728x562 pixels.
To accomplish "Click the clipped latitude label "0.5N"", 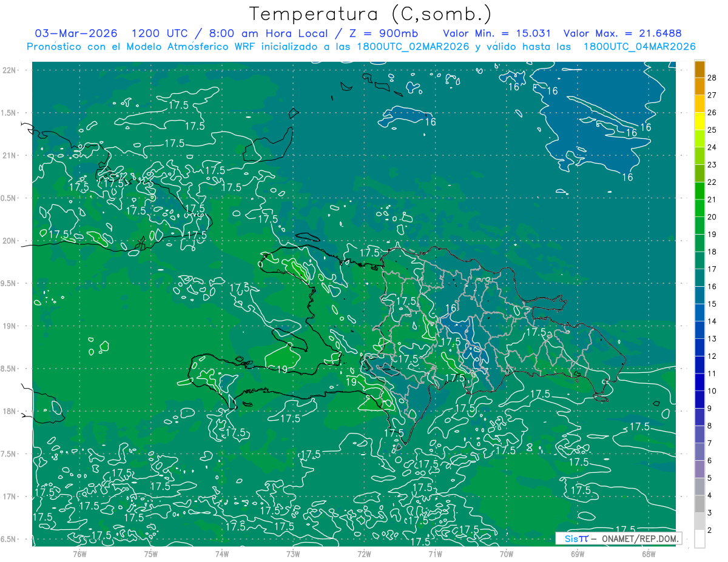I will (x=8, y=198).
